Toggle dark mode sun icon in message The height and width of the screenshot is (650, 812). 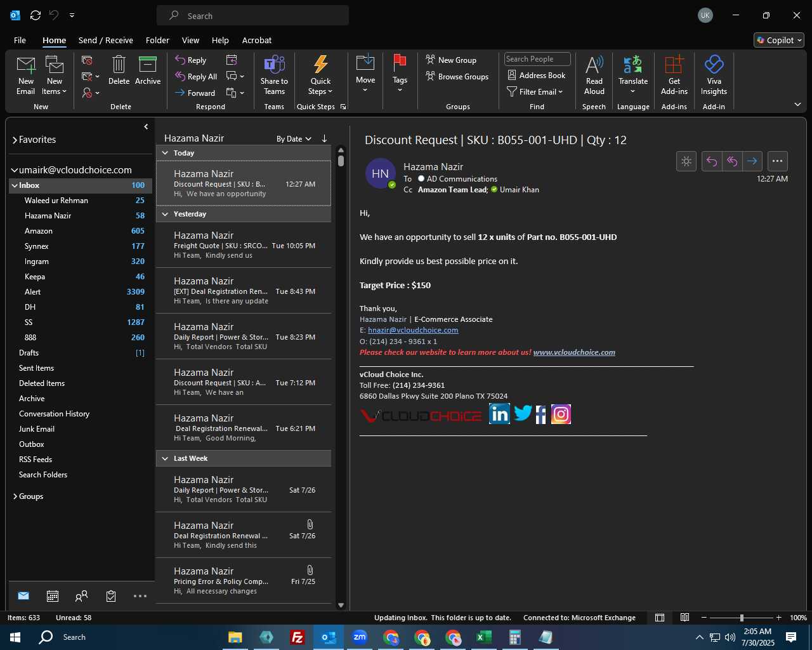686,161
